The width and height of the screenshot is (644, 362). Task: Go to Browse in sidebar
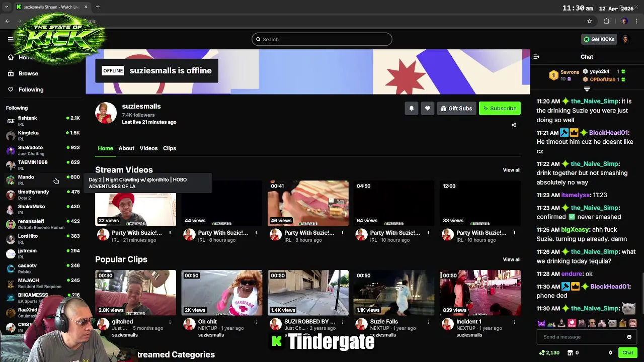pyautogui.click(x=28, y=73)
